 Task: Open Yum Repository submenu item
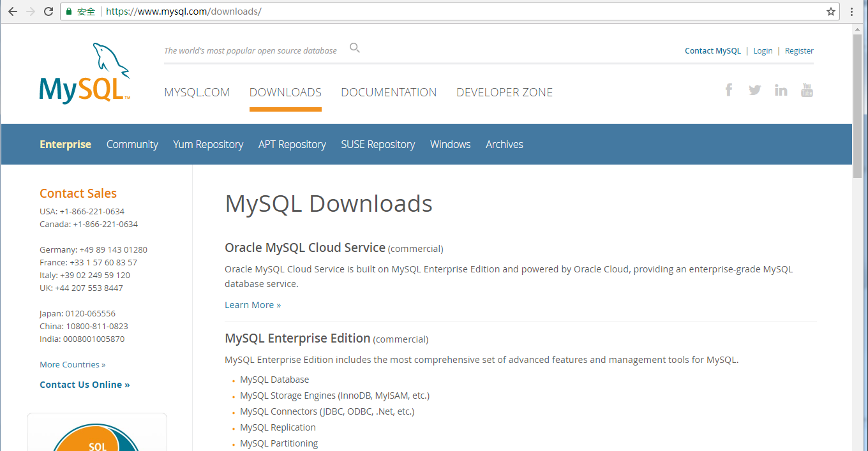tap(208, 144)
